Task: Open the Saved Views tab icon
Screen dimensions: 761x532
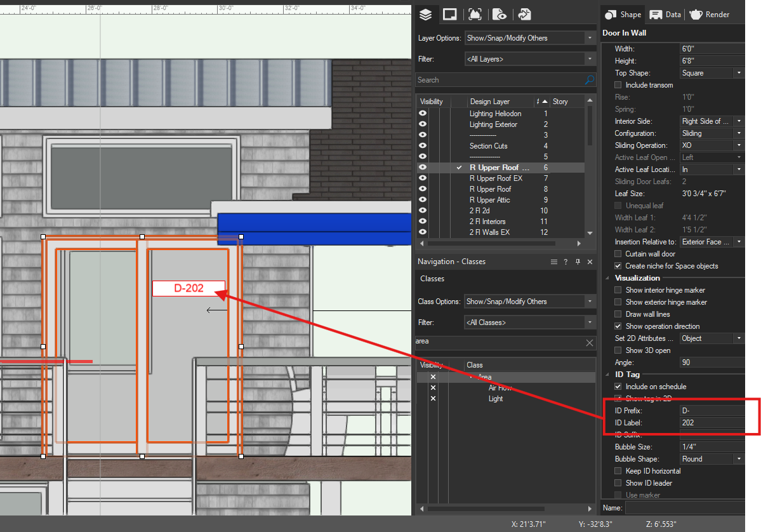Action: (x=500, y=15)
